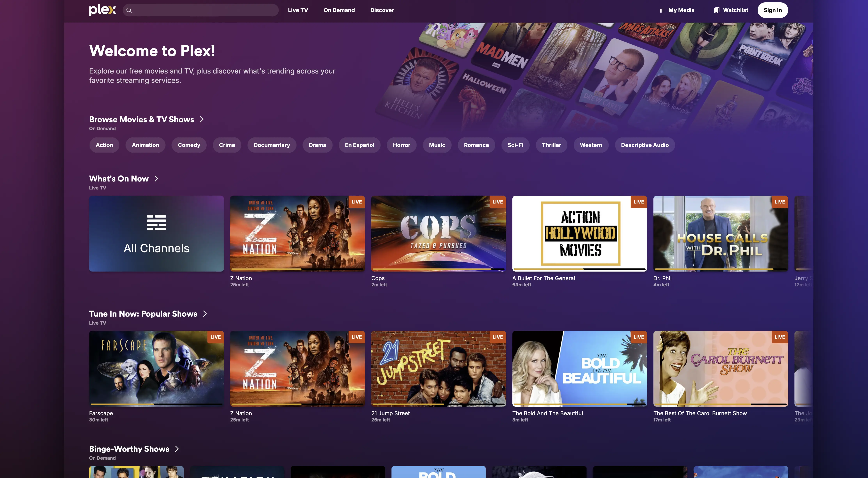Select the Drama genre chip
This screenshot has width=868, height=478.
pos(317,145)
